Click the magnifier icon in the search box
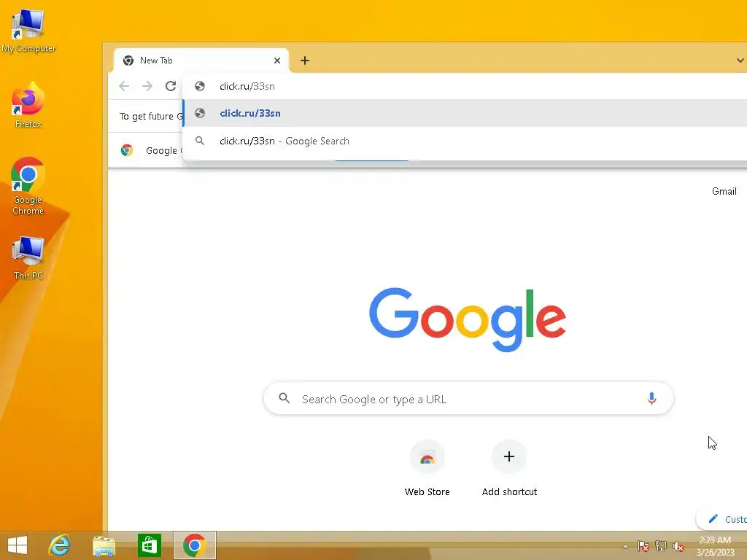 pyautogui.click(x=285, y=398)
